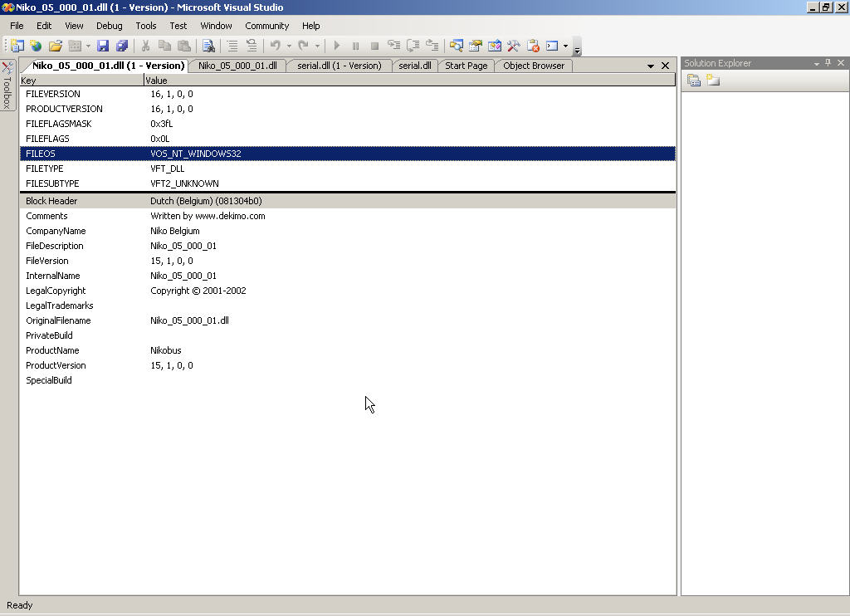Click the Open File folder icon
This screenshot has height=616, width=850.
click(x=56, y=46)
